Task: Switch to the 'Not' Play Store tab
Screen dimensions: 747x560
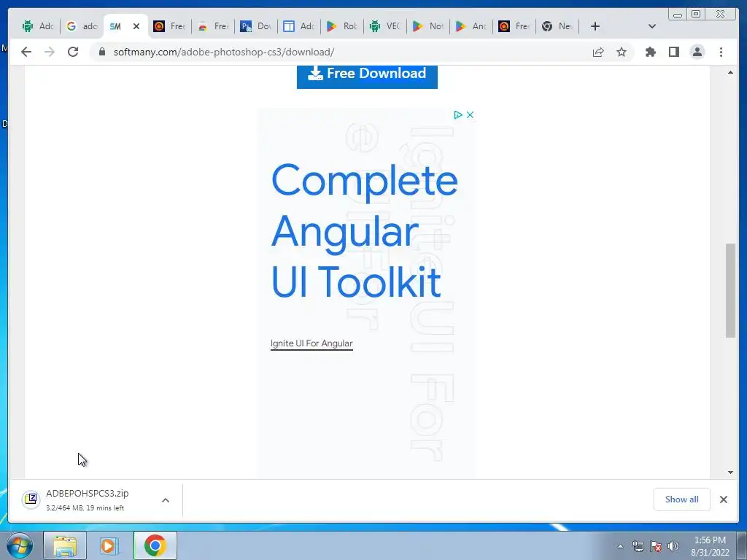Action: (428, 26)
